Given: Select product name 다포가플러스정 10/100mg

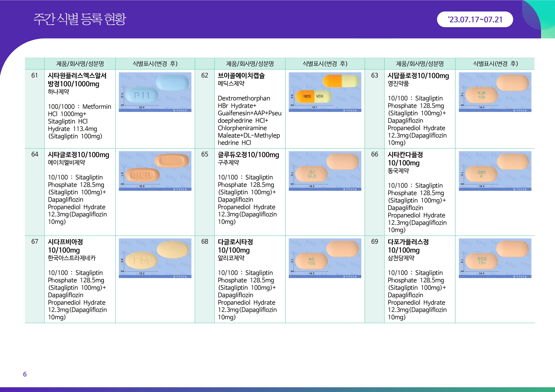Looking at the screenshot, I should [x=408, y=246].
